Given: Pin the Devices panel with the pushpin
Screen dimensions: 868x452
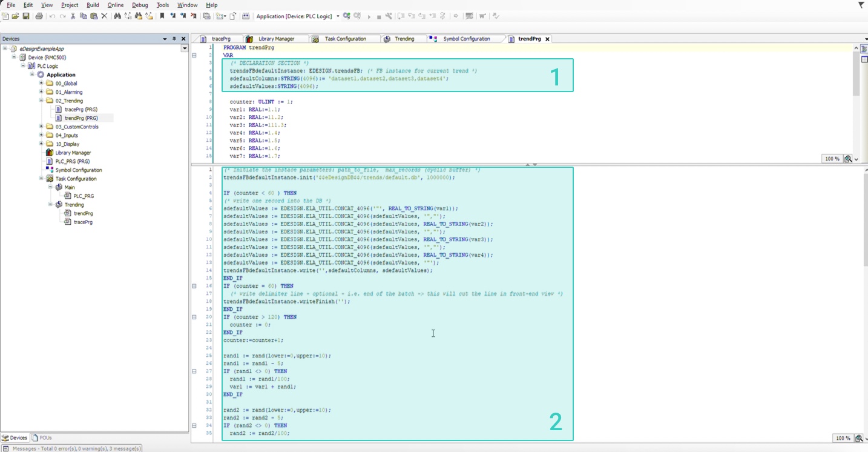Looking at the screenshot, I should 174,39.
